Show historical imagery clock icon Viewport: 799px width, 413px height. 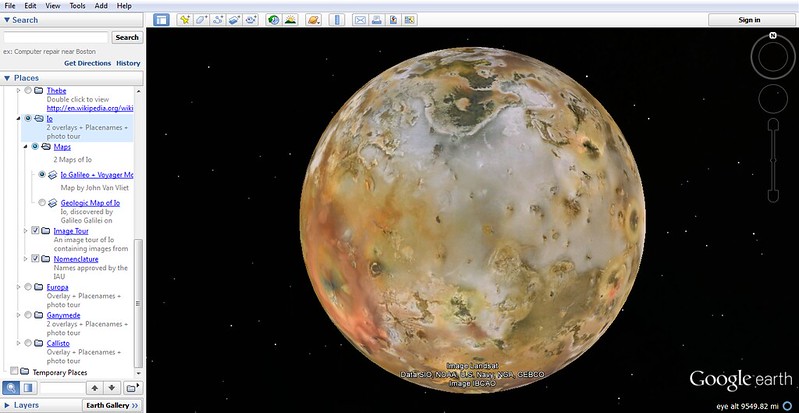click(274, 20)
